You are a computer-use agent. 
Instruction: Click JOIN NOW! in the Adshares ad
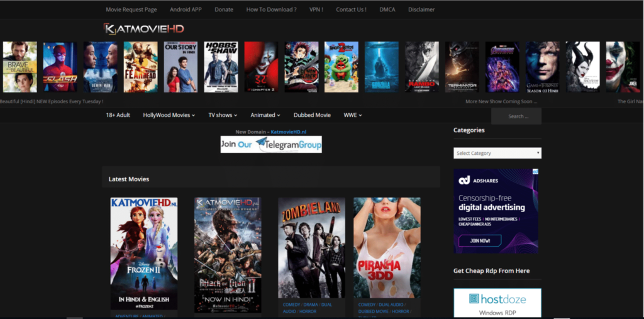tap(480, 240)
